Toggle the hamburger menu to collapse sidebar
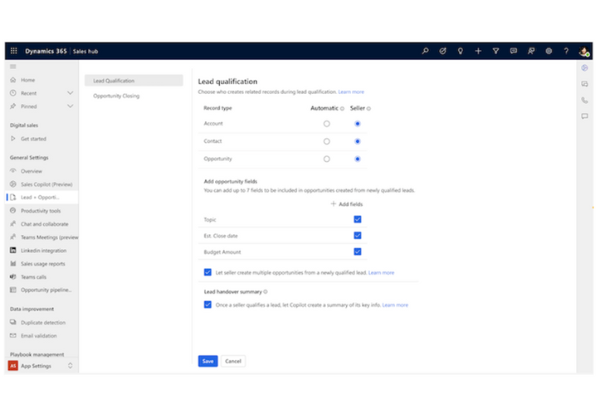This screenshot has width=600, height=420. [x=13, y=67]
